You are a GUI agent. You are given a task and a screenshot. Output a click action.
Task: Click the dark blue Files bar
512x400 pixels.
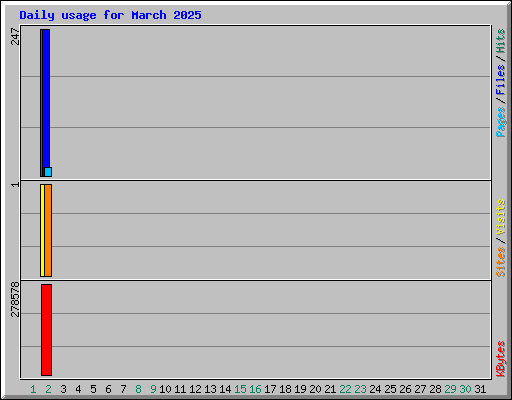(46, 98)
